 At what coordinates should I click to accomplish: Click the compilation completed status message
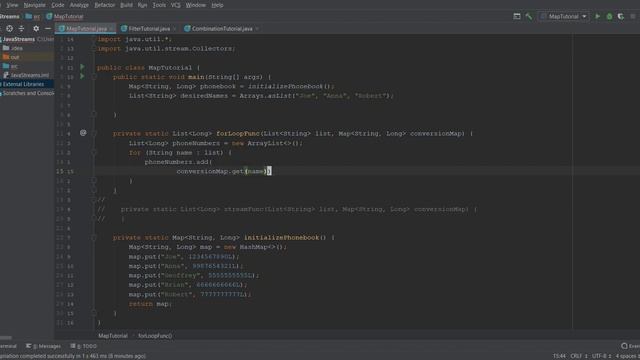[x=73, y=356]
